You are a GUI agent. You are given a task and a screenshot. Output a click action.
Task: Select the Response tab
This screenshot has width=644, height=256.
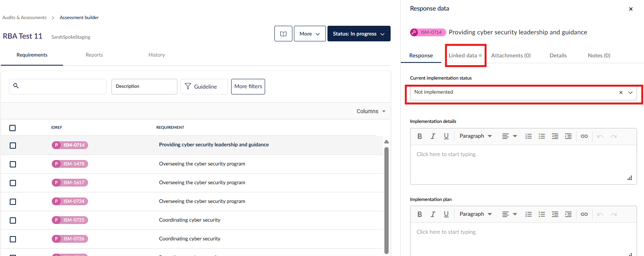(421, 55)
